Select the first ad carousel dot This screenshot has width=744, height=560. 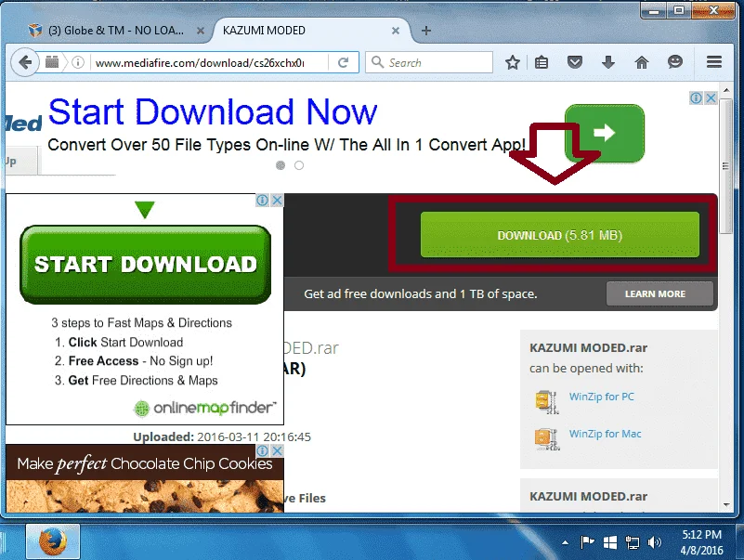pos(281,165)
